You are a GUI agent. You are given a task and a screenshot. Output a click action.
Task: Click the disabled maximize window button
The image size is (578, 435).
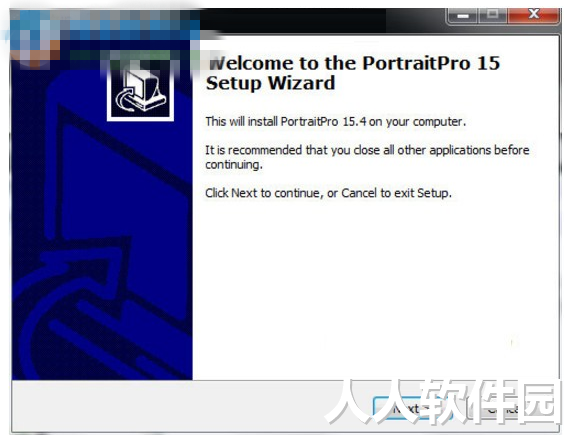(x=493, y=15)
